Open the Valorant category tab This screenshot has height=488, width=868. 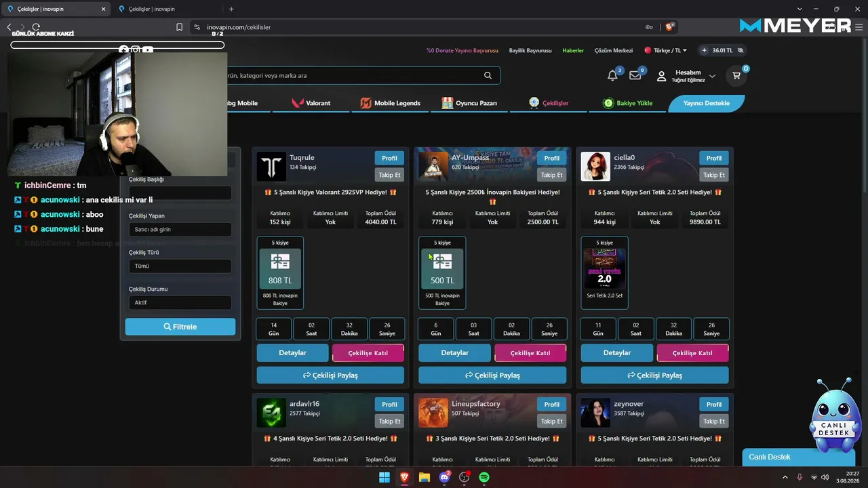(311, 103)
